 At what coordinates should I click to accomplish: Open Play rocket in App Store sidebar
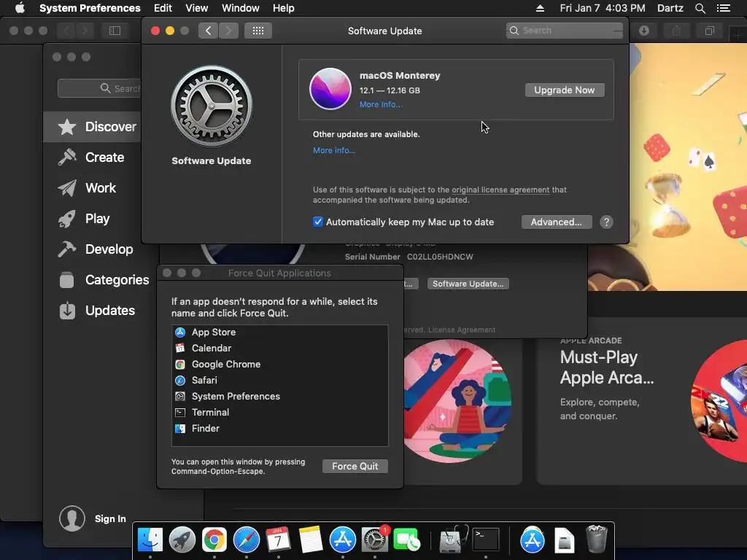point(85,218)
